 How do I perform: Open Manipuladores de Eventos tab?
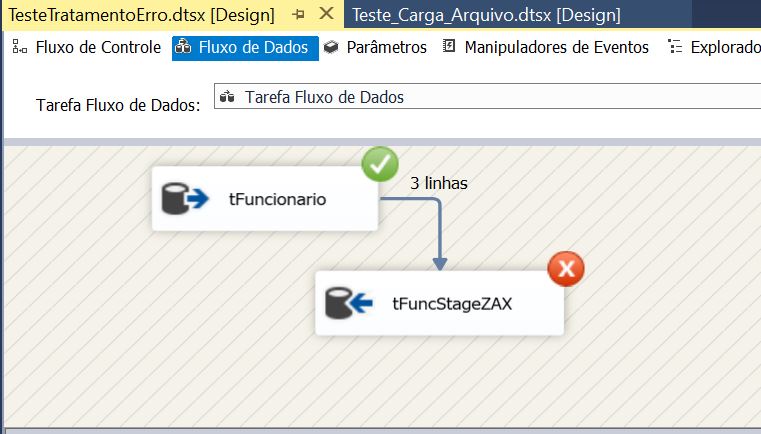click(x=546, y=47)
